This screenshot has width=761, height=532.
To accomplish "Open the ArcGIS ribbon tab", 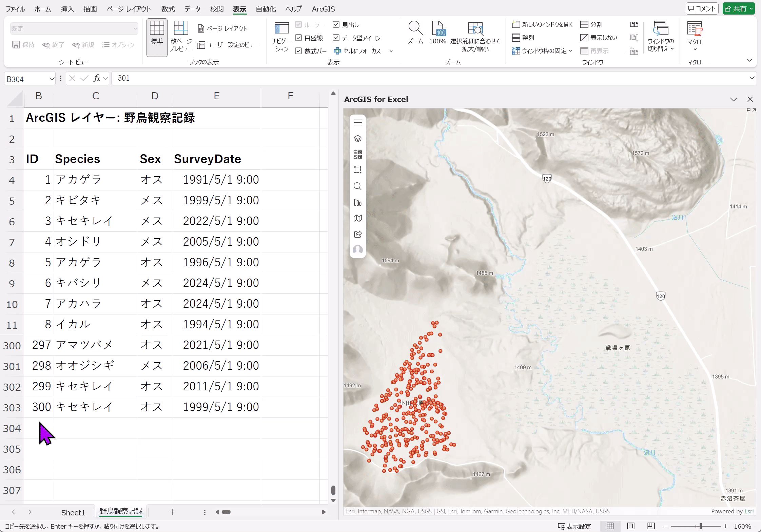I will pos(323,9).
